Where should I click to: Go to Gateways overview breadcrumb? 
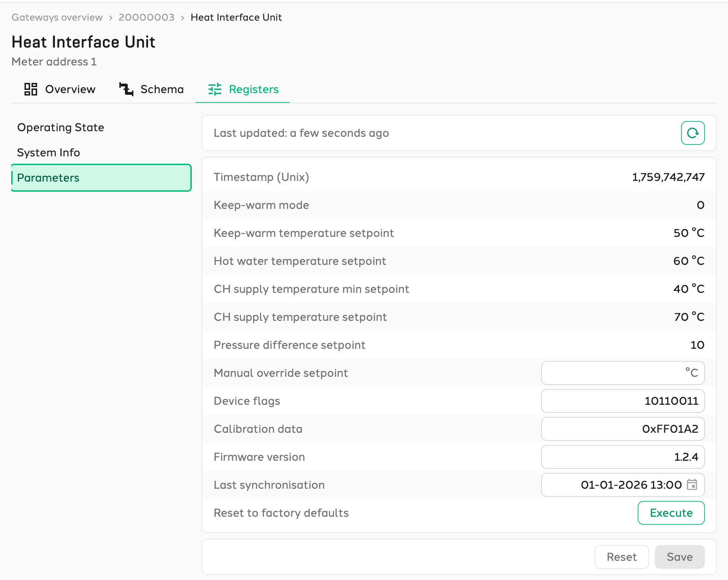pos(57,17)
